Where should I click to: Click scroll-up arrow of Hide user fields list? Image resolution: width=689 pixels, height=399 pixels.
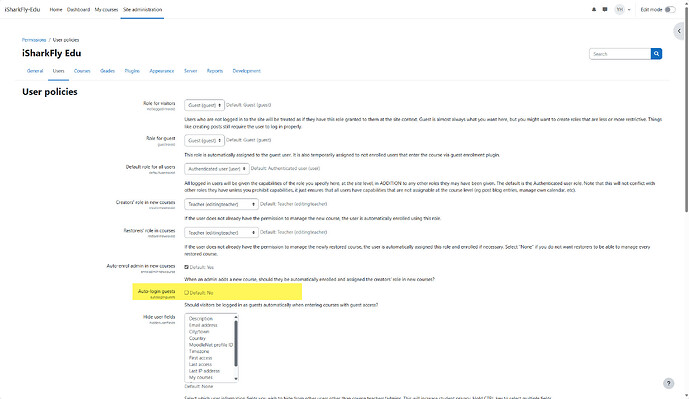pos(236,317)
